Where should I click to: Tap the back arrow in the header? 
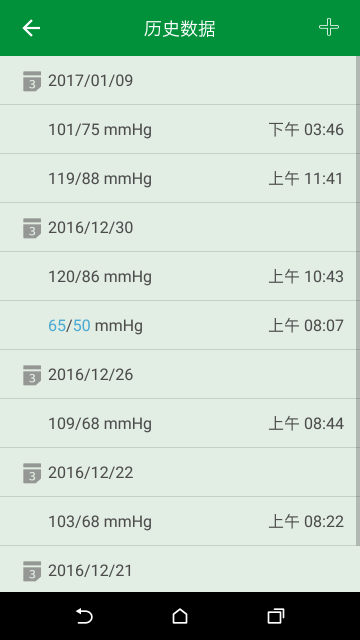click(31, 28)
